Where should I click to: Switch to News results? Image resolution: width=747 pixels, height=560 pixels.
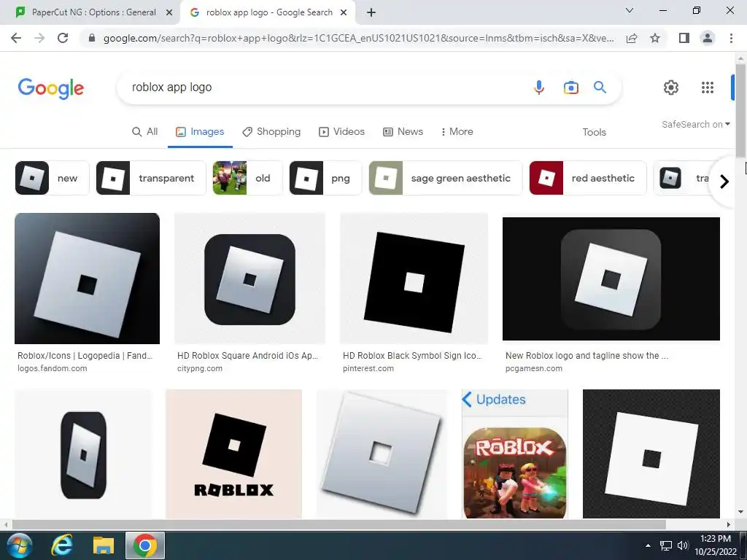[403, 131]
